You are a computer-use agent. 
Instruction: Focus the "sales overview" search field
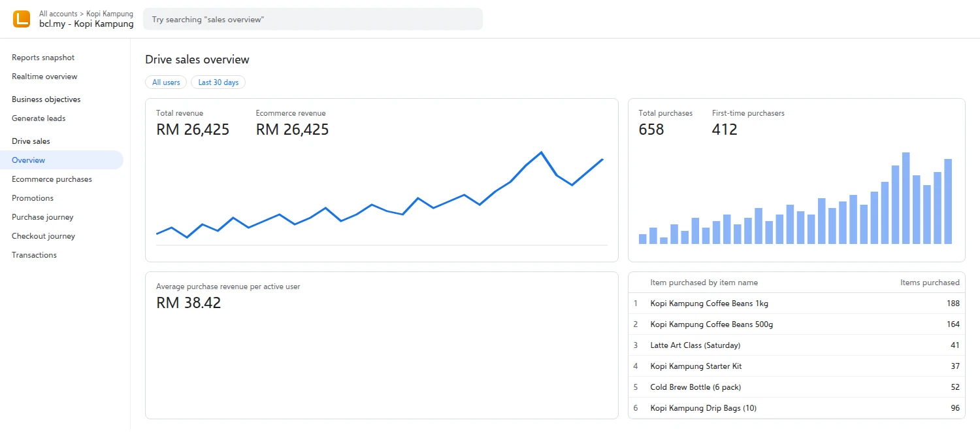[313, 20]
